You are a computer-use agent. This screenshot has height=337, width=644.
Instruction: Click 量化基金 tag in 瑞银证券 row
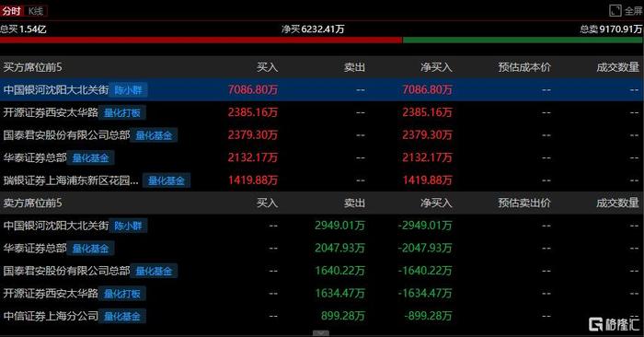click(167, 180)
